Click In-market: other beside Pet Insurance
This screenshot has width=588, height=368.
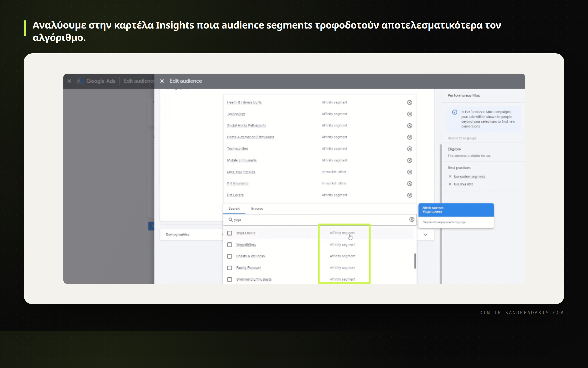tap(334, 184)
